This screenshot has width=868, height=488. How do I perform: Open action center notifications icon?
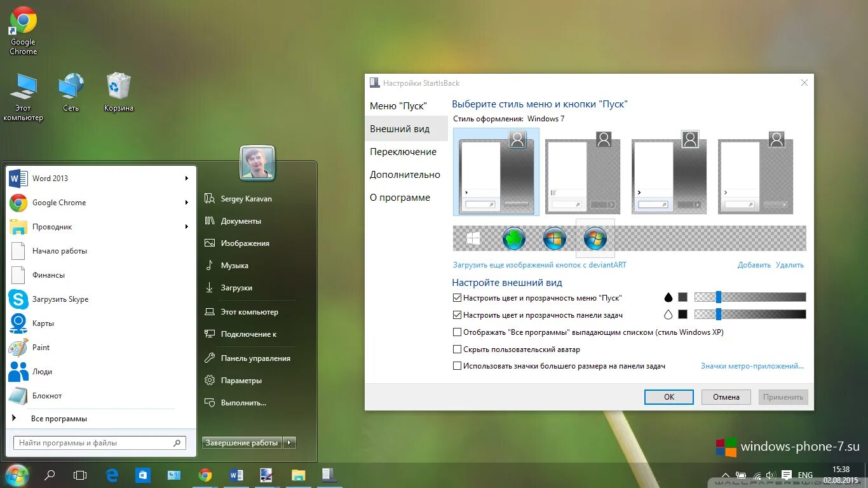[787, 475]
